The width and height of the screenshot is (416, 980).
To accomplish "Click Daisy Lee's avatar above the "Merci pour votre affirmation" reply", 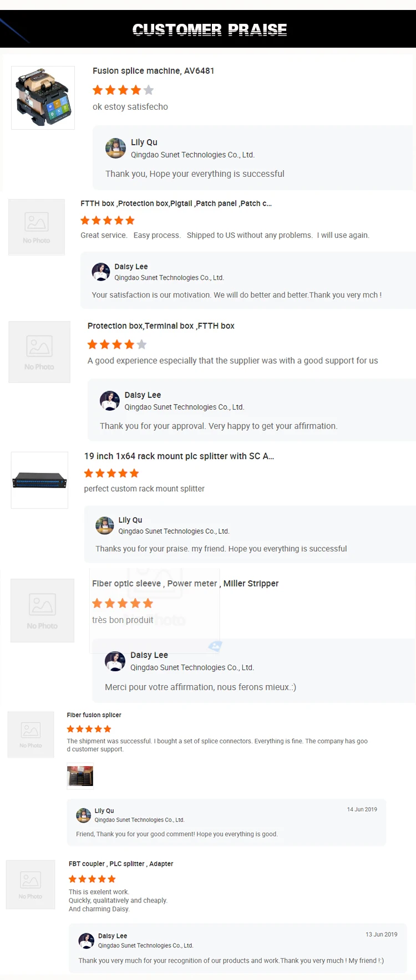I will click(x=115, y=661).
